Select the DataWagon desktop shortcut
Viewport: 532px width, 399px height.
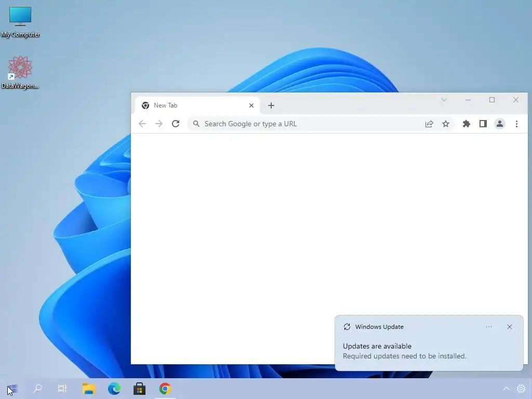coord(20,73)
